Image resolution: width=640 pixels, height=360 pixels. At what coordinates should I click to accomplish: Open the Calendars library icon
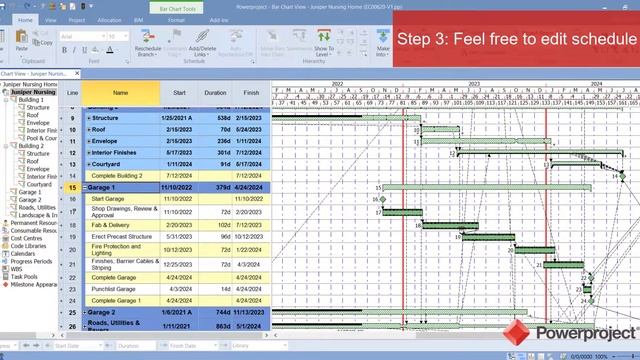pyautogui.click(x=6, y=253)
